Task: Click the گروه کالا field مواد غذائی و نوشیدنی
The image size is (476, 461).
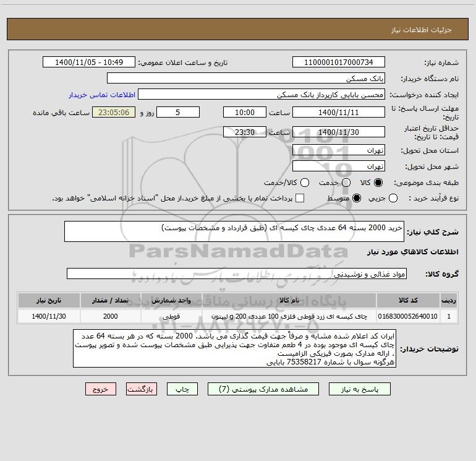Action: [x=237, y=274]
